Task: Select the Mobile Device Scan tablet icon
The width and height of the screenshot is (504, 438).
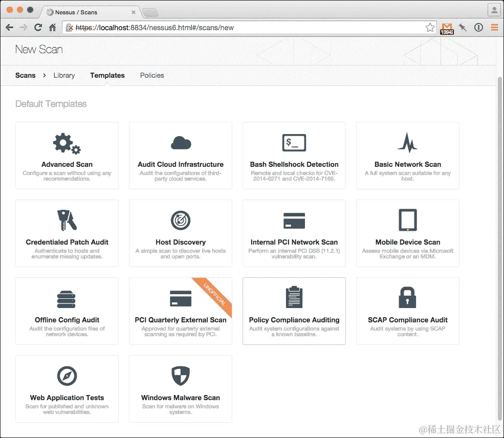Action: tap(408, 220)
